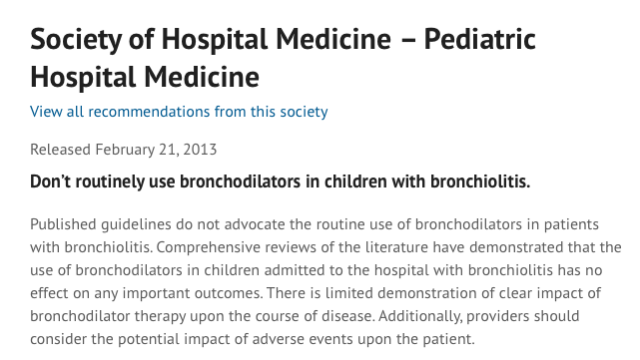This screenshot has width=640, height=360.
Task: Click the paragraph line starting use of bronchodilators
Action: click(316, 270)
